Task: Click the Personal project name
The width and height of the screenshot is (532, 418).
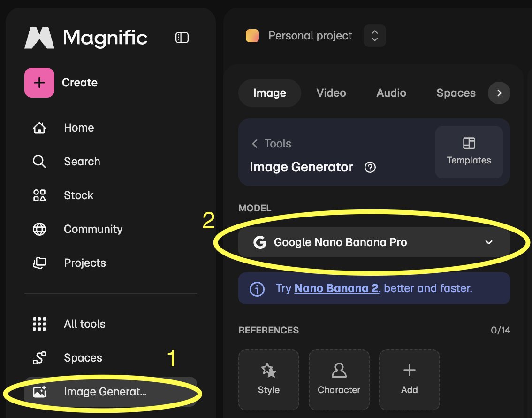Action: coord(311,36)
